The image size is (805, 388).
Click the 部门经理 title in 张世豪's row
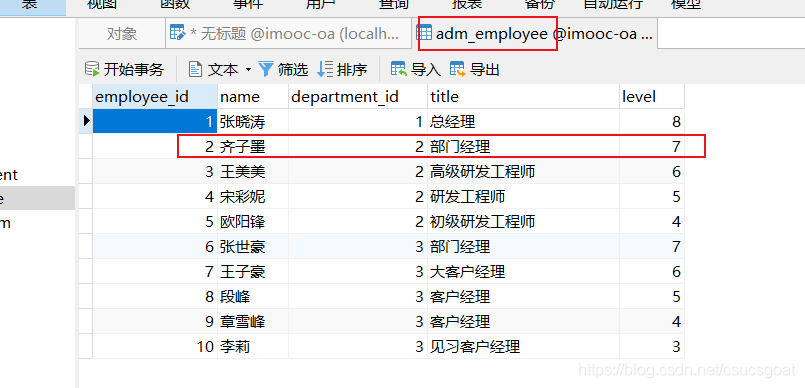click(x=523, y=247)
